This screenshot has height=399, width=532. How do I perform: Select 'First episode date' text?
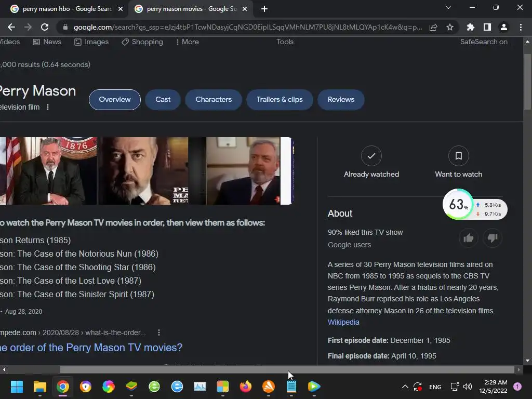(x=358, y=340)
